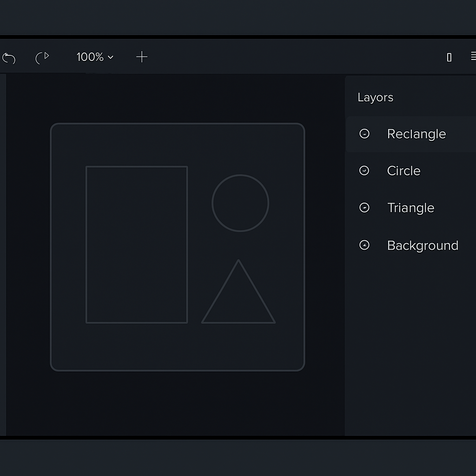Viewport: 476px width, 476px height.
Task: Click the Layers panel heading
Action: coord(376,98)
